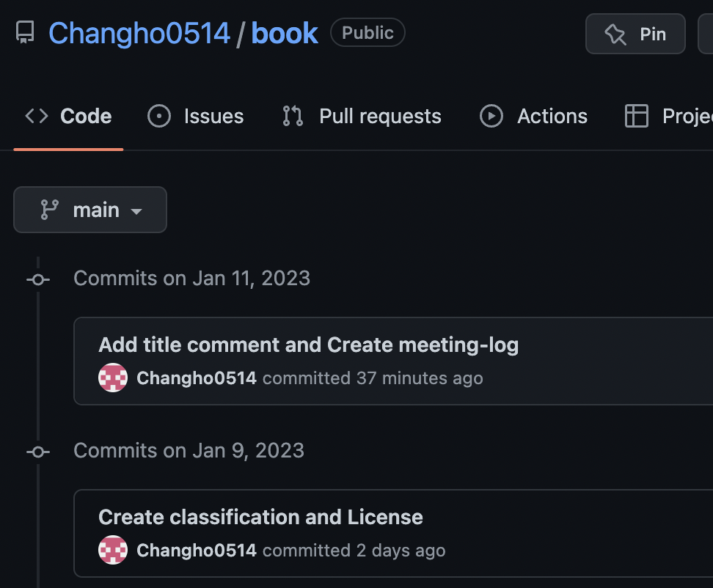Screen dimensions: 713x588
Task: Click the commit node icon for Jan 11, 2023
Action: [x=38, y=279]
